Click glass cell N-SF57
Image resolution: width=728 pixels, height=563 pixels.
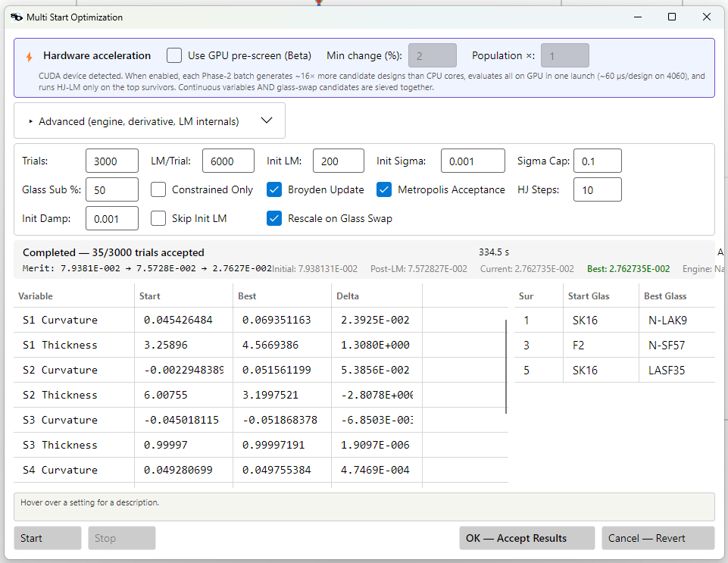[x=667, y=346]
